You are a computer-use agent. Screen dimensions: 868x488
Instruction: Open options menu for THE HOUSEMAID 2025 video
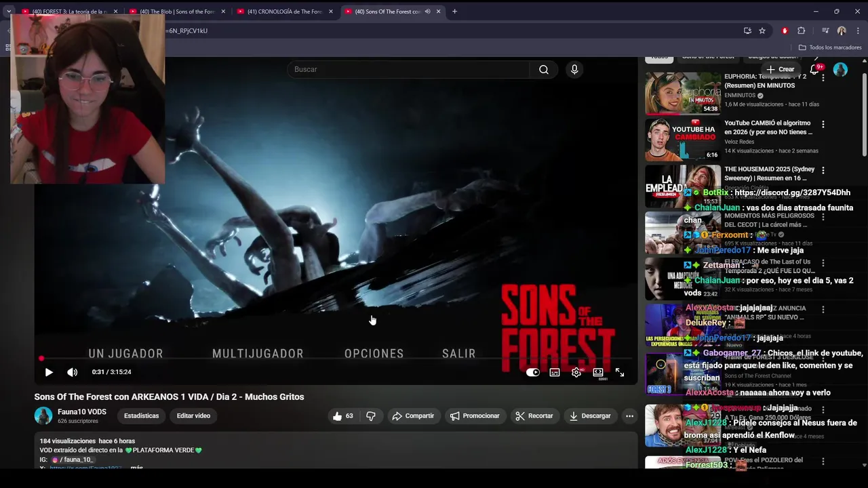(x=823, y=171)
